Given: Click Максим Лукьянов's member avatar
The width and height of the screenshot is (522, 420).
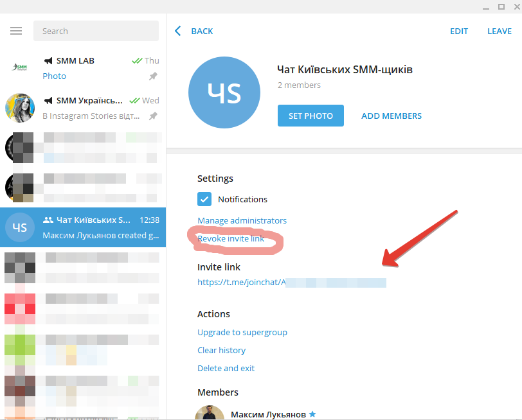Looking at the screenshot, I should [210, 413].
